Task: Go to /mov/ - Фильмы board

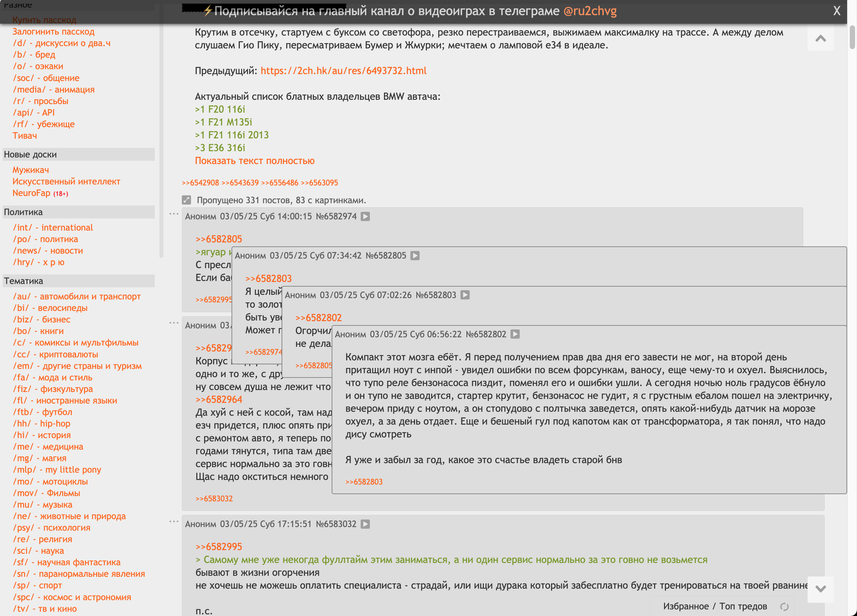Action: 46,493
